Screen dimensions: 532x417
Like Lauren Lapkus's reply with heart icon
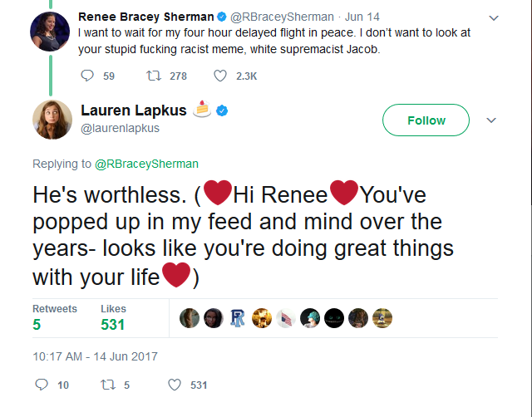175,385
